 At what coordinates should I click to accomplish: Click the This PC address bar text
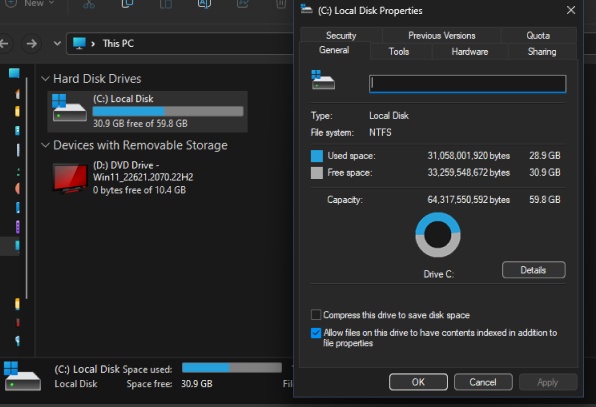pyautogui.click(x=118, y=44)
